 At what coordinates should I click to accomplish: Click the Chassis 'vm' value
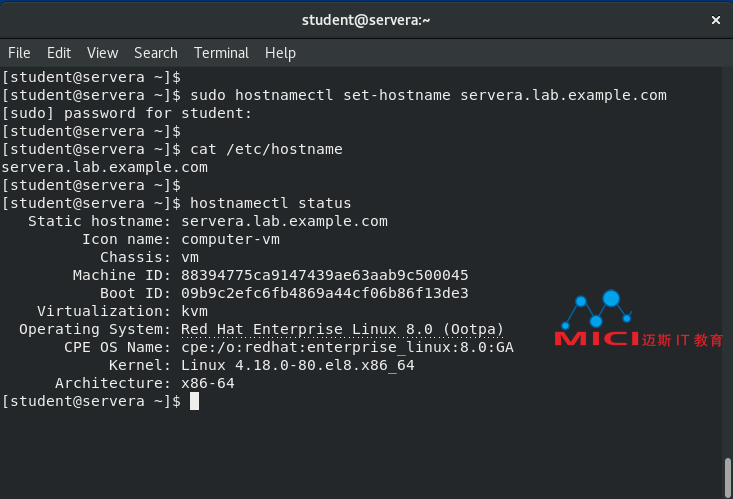pyautogui.click(x=190, y=257)
